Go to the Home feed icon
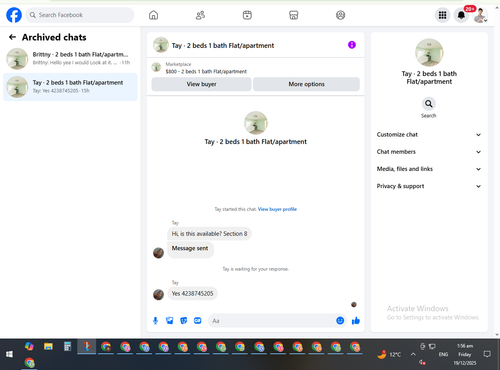The image size is (500, 370). 153,15
